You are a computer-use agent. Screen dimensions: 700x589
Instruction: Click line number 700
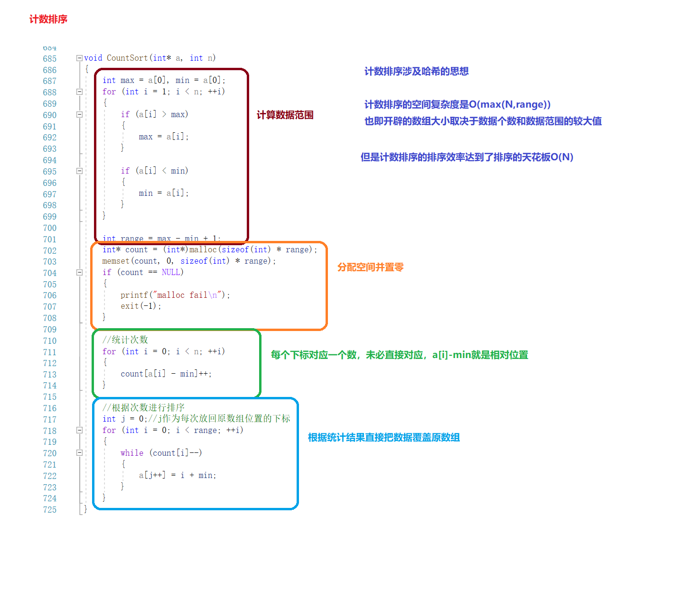click(50, 228)
